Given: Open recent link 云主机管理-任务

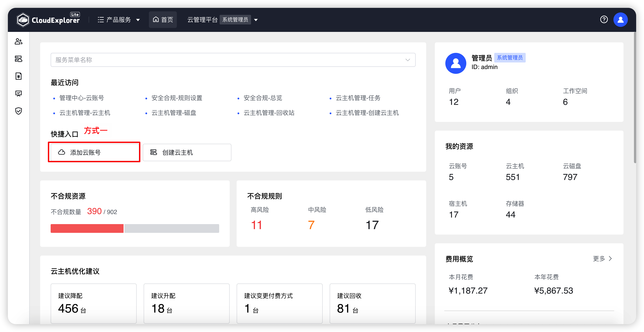Looking at the screenshot, I should click(x=358, y=98).
